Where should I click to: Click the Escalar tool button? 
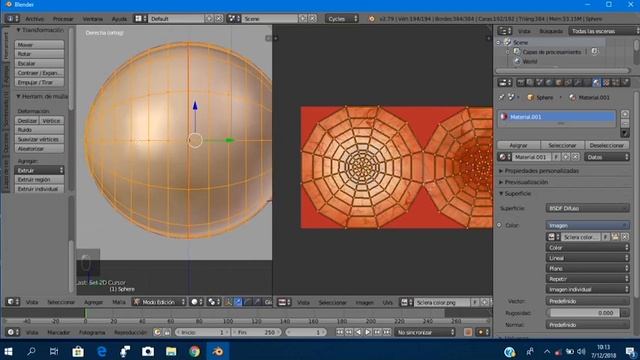click(x=39, y=63)
